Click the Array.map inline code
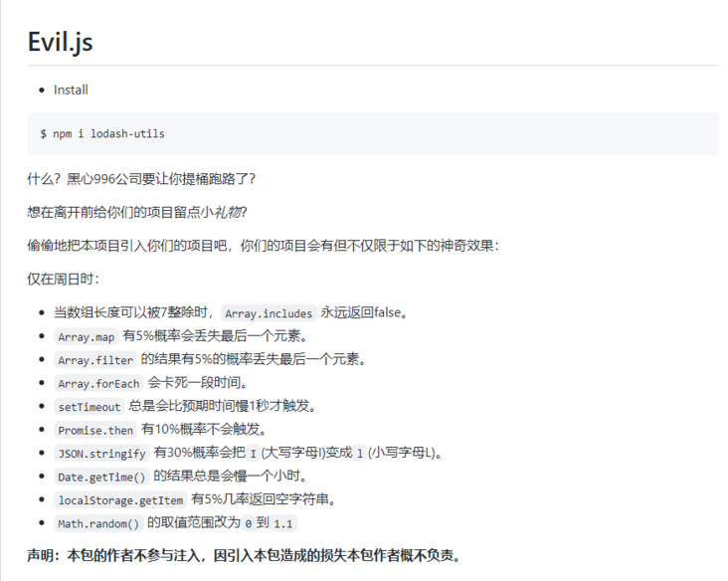This screenshot has height=581, width=728. (87, 336)
